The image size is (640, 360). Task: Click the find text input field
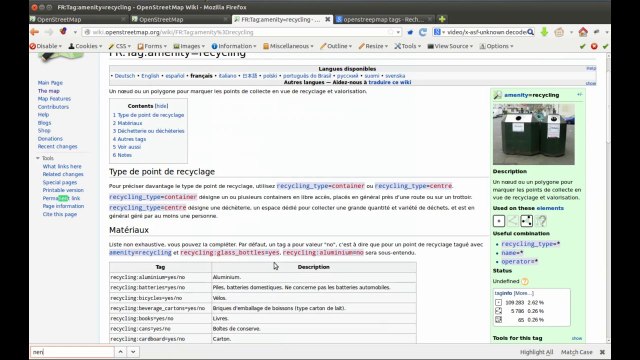click(72, 352)
